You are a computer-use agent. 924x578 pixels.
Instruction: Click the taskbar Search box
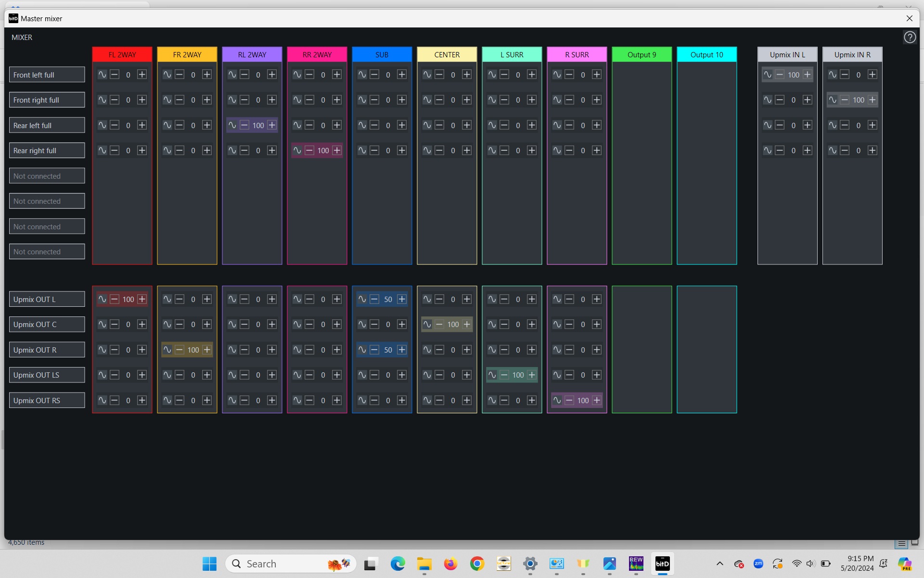[291, 564]
